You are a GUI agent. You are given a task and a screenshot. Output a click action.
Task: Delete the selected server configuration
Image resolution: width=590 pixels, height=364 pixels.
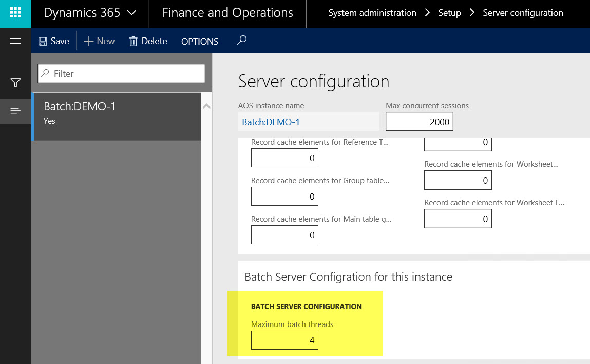pos(148,41)
